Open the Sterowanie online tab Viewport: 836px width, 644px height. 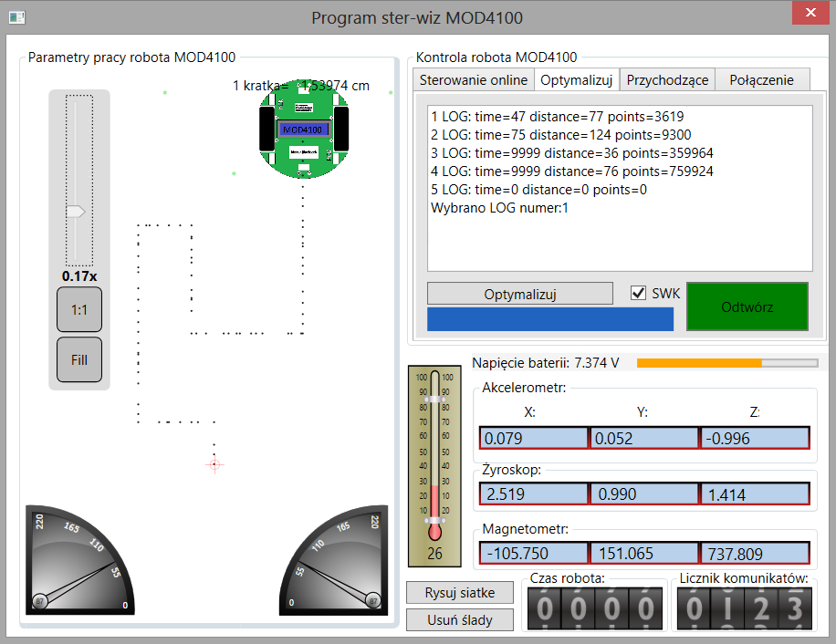473,80
